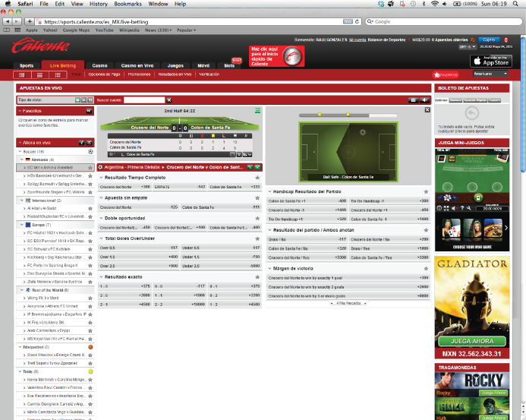Click the third layout view icon in red bar
Screen dimensions: 526x420
tap(58, 74)
